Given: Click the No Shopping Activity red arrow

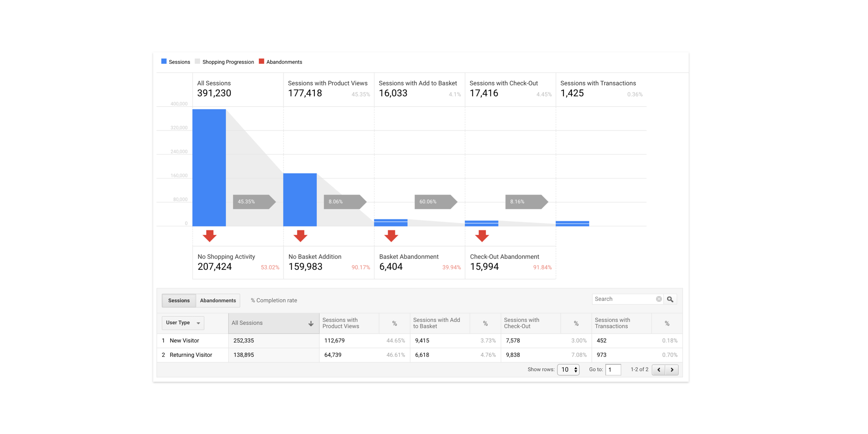Looking at the screenshot, I should tap(209, 236).
